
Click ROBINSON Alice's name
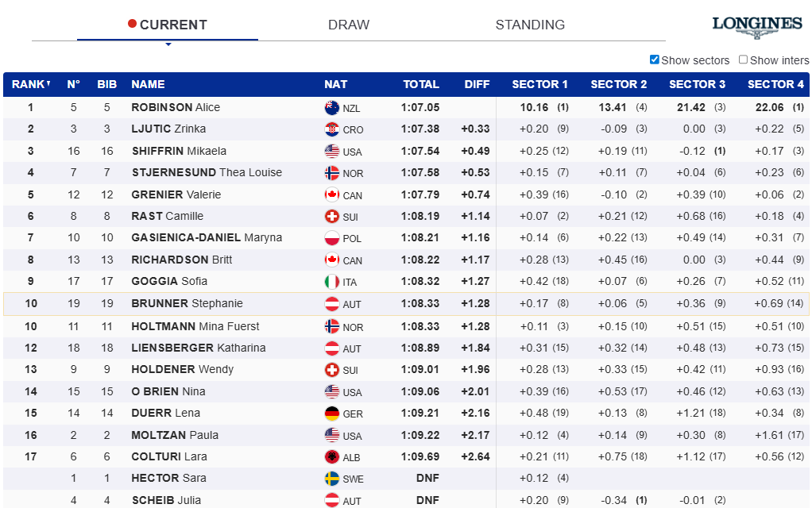176,107
